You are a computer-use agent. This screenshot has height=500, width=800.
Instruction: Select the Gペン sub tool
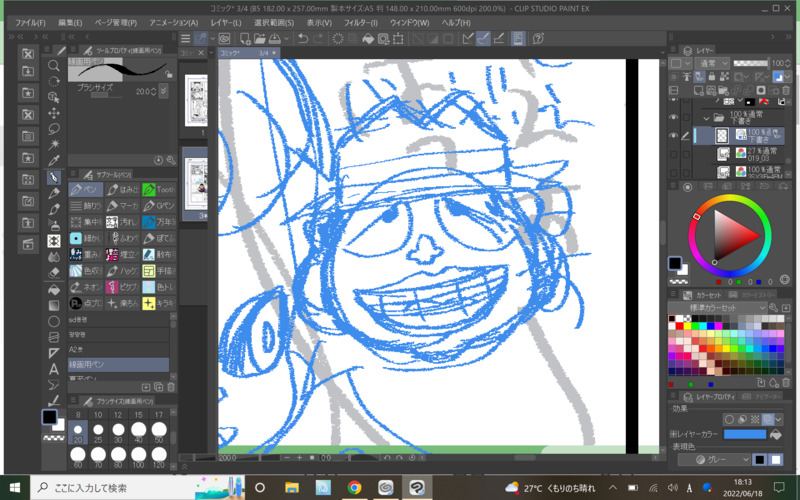tap(159, 206)
